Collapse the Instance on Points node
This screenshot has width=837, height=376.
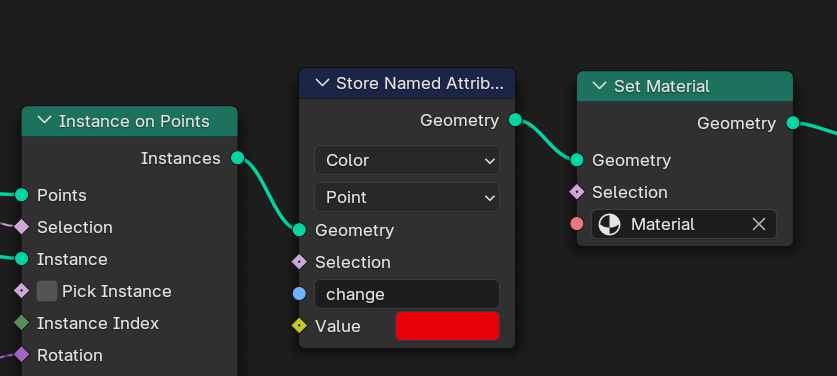[x=44, y=121]
